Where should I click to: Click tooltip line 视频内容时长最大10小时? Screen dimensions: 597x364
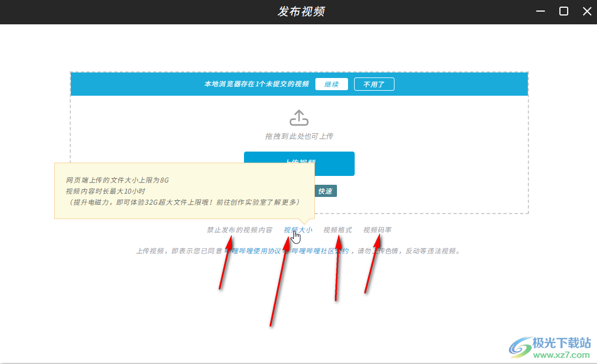[x=106, y=191]
